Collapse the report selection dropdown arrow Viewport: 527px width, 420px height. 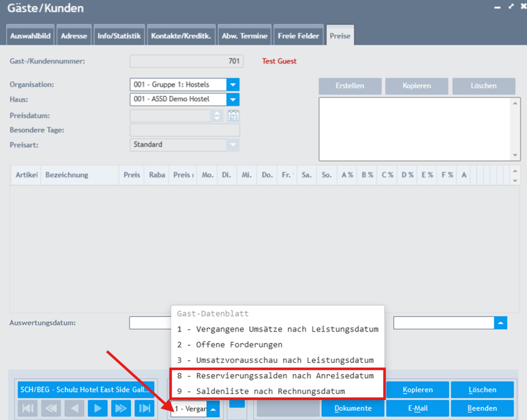pos(213,410)
